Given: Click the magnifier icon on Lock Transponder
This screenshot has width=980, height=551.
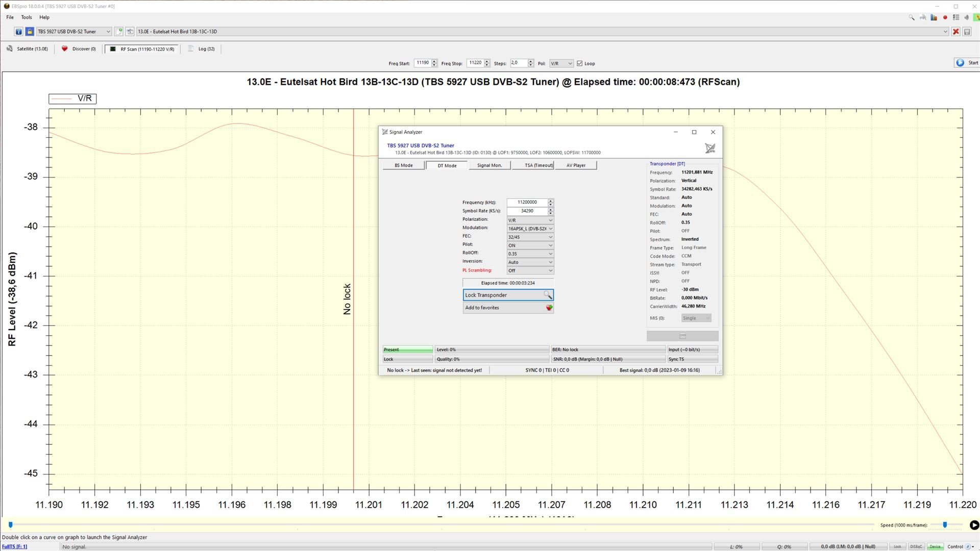Looking at the screenshot, I should pos(547,295).
